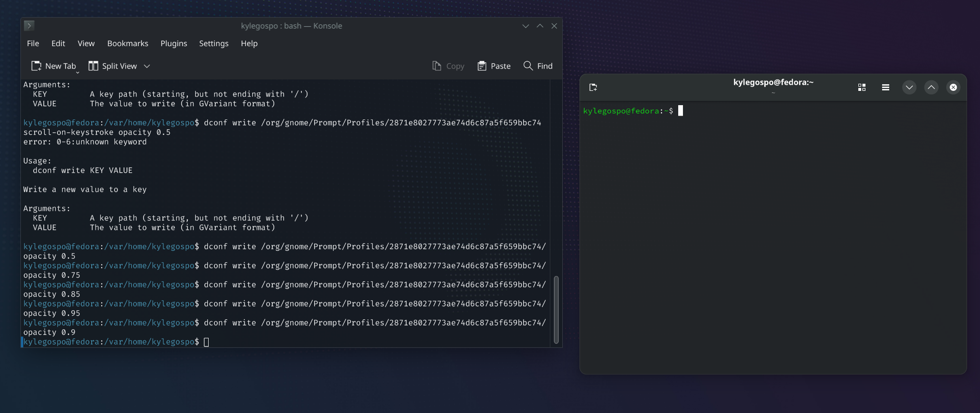Minimize the Konsole window
Viewport: 980px width, 413px height.
pos(526,26)
